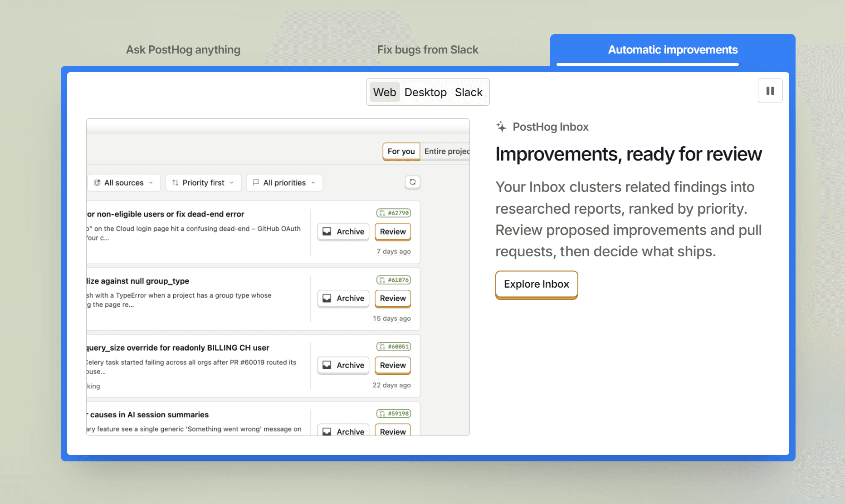Select the Web platform option
This screenshot has width=845, height=504.
tap(385, 92)
